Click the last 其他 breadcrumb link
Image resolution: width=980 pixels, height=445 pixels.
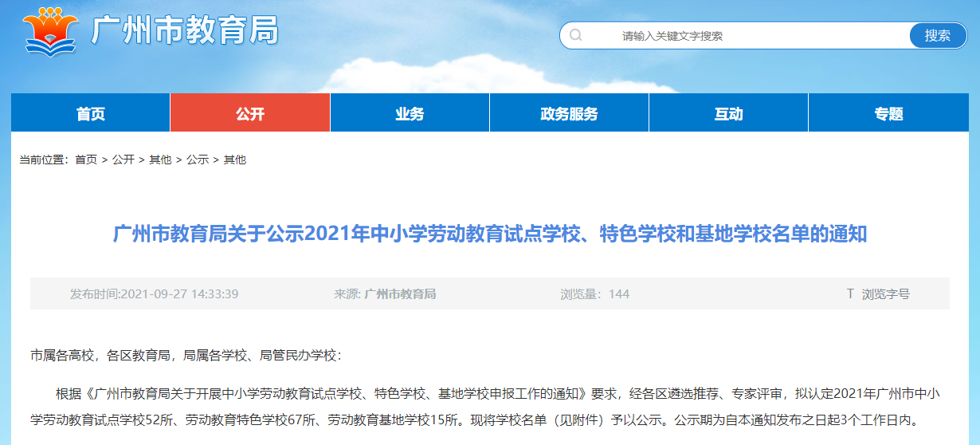click(x=235, y=159)
